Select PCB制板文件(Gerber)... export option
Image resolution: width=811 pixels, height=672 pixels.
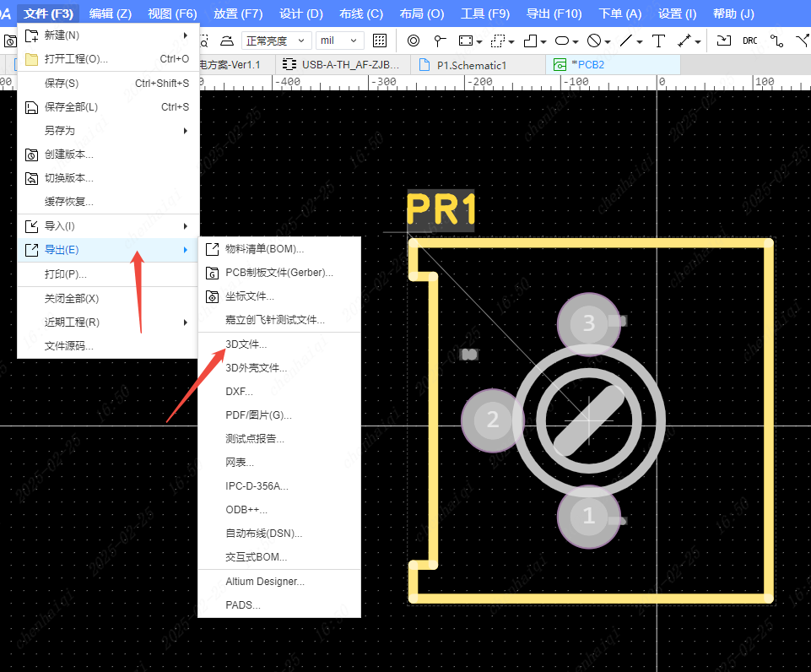coord(278,273)
